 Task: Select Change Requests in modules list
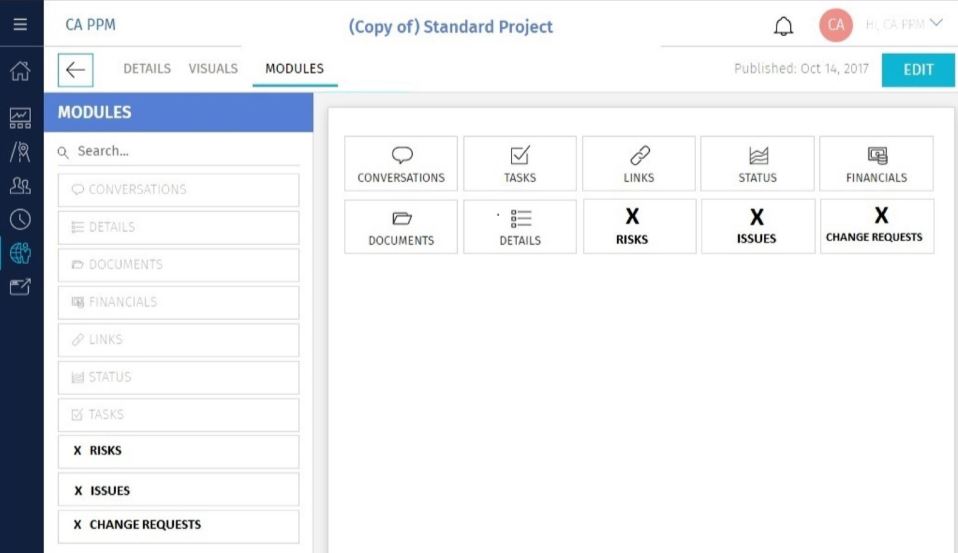[178, 526]
